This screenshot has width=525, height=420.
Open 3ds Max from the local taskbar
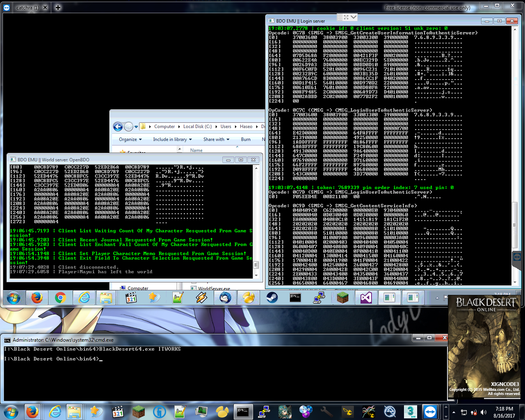click(x=410, y=411)
